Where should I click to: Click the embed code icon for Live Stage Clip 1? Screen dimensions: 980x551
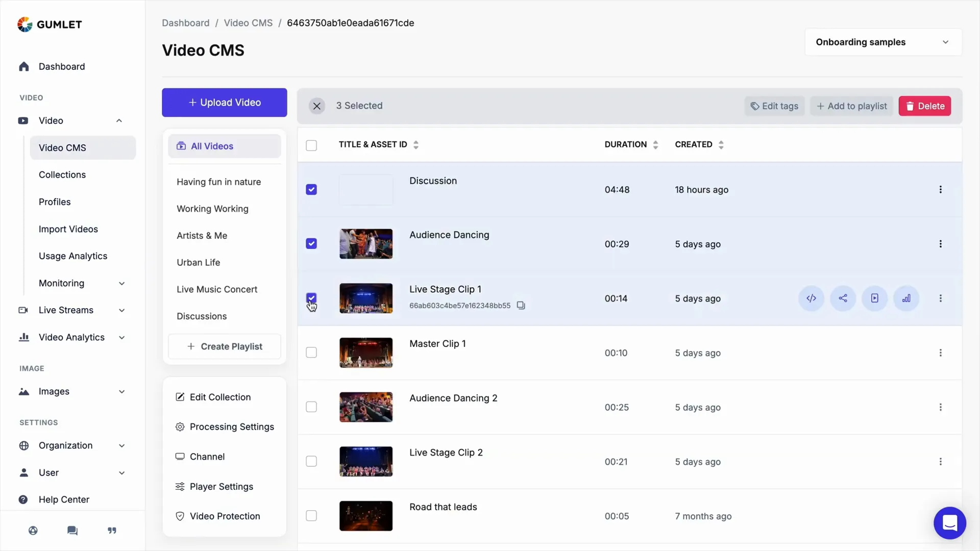pos(811,298)
